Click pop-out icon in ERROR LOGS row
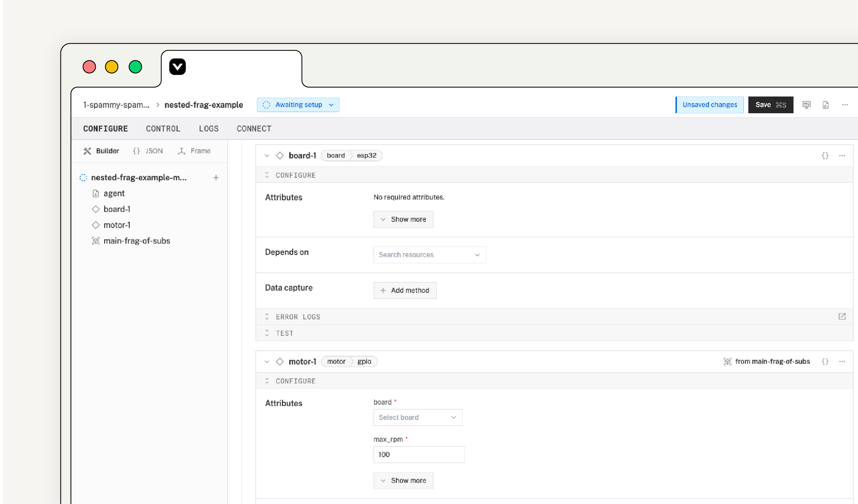This screenshot has height=504, width=858. (x=842, y=316)
